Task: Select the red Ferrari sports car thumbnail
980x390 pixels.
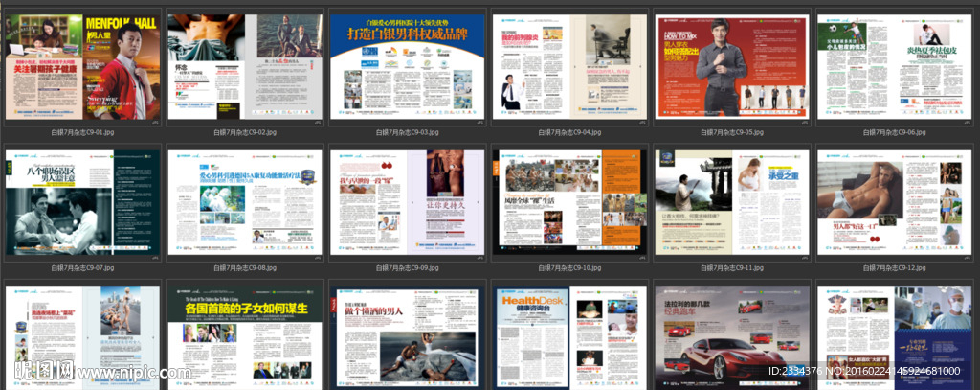Action: (731, 335)
